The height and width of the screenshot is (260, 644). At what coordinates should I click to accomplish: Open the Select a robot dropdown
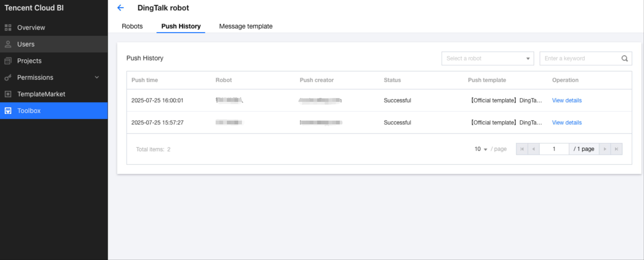pos(487,58)
